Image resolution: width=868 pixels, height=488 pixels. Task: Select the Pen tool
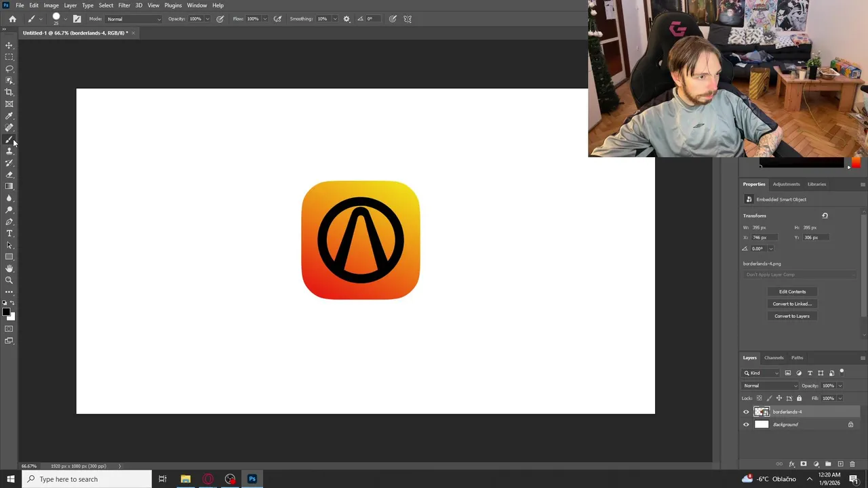pos(9,222)
